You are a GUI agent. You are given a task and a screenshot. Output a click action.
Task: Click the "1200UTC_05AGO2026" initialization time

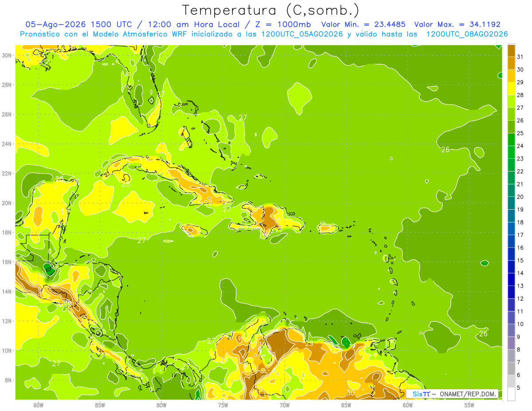(x=302, y=34)
